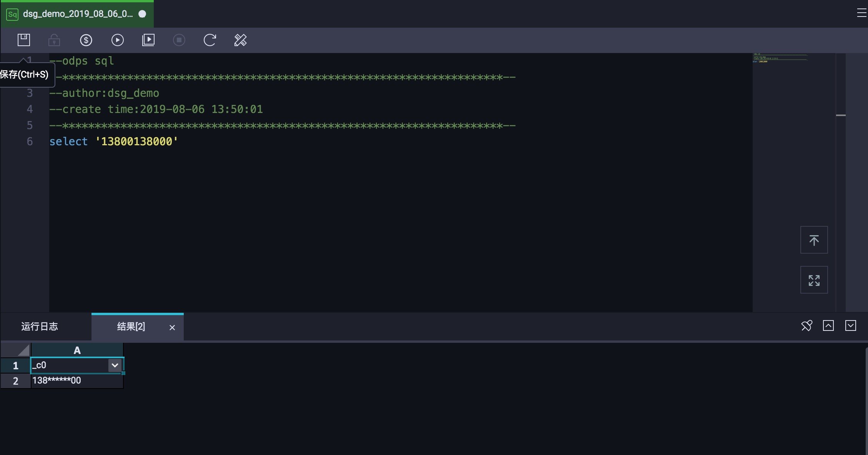The width and height of the screenshot is (868, 455).
Task: Select row 1 header in results
Action: point(15,365)
